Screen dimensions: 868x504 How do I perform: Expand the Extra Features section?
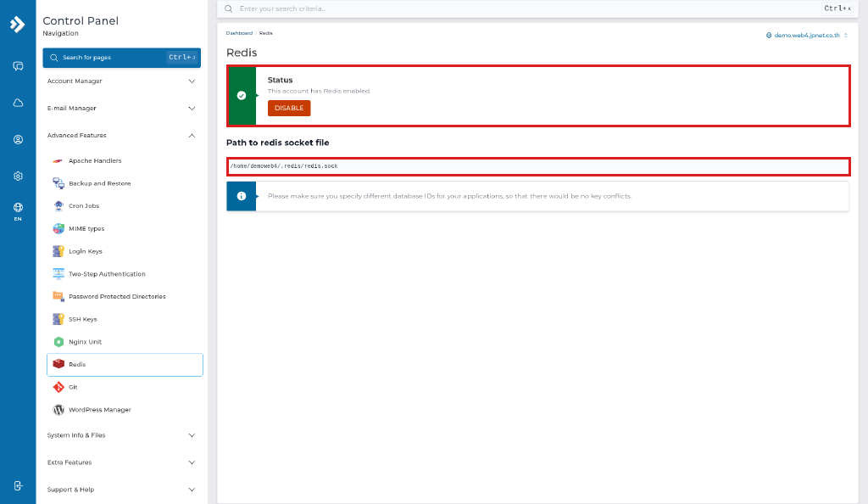[121, 462]
